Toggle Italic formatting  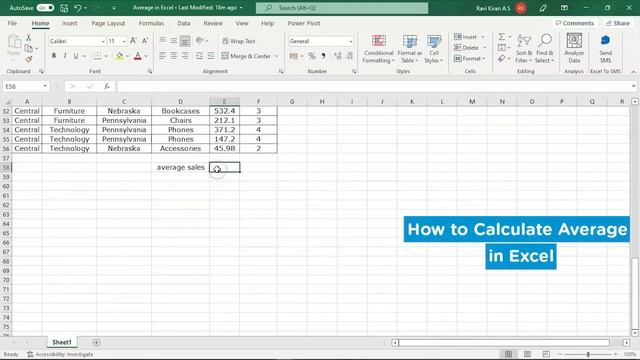point(64,56)
